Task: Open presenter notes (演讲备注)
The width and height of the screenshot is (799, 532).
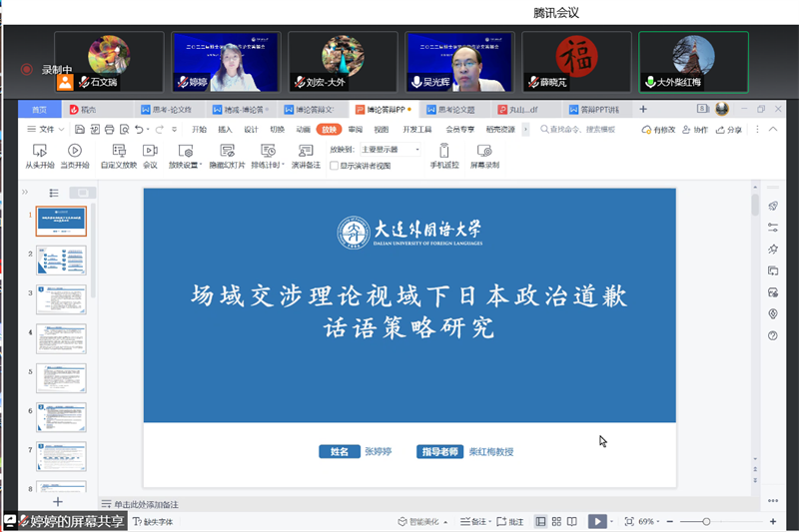Action: [306, 155]
